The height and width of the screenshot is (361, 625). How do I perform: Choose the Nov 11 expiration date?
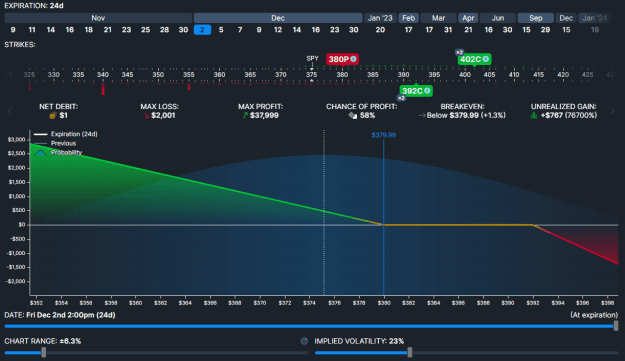click(x=32, y=30)
